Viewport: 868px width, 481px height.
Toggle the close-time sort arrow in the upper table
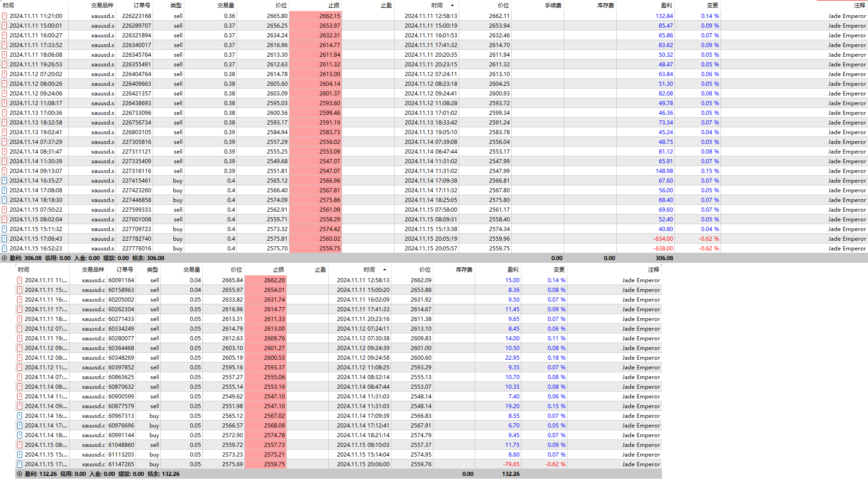coord(452,6)
